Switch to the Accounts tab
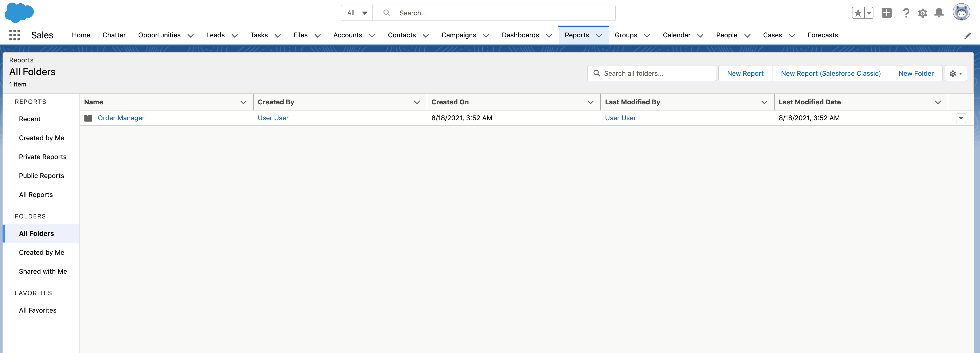 (x=348, y=35)
